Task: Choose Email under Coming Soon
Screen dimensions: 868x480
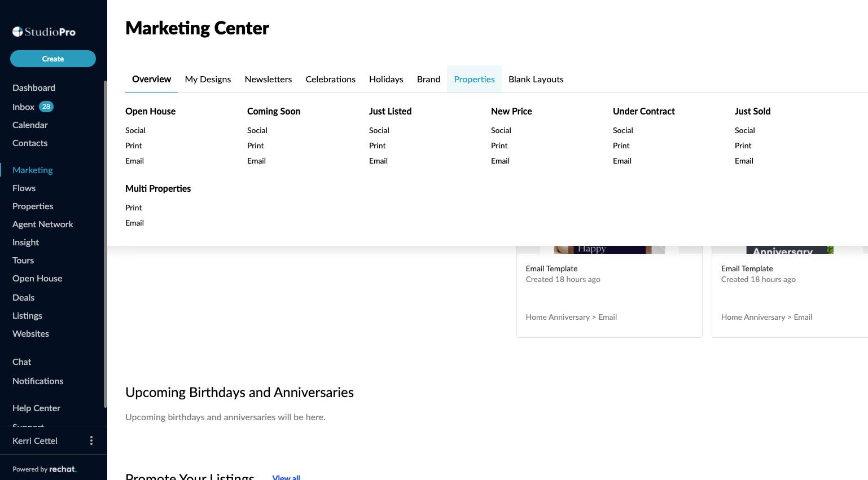Action: tap(256, 161)
